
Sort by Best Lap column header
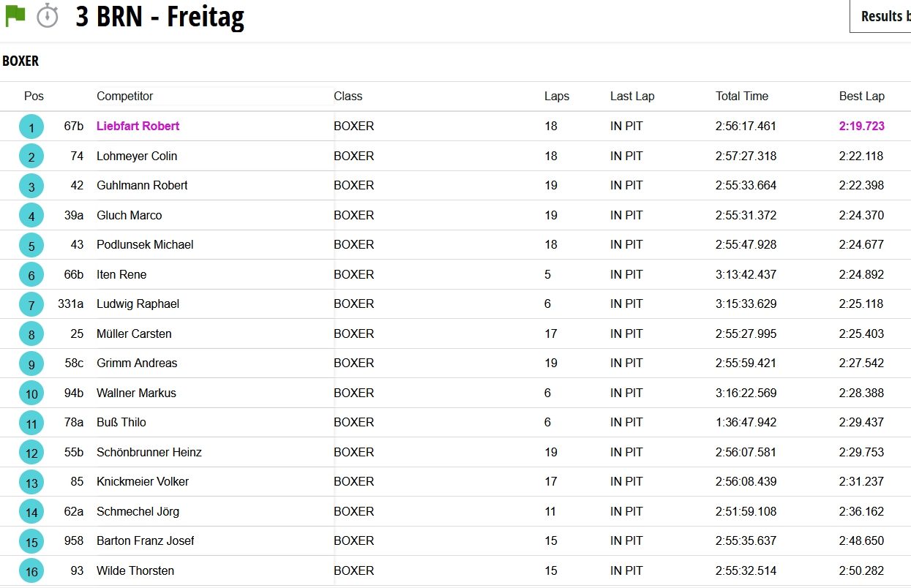[861, 96]
